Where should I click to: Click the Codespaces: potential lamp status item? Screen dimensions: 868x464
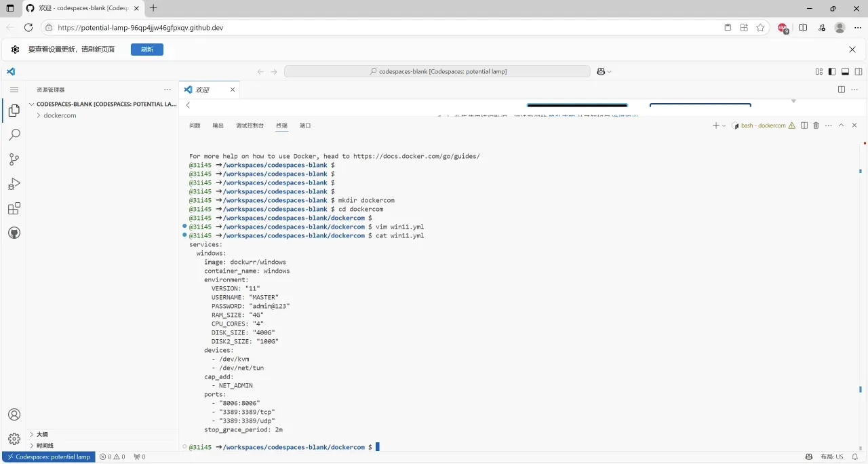point(48,457)
